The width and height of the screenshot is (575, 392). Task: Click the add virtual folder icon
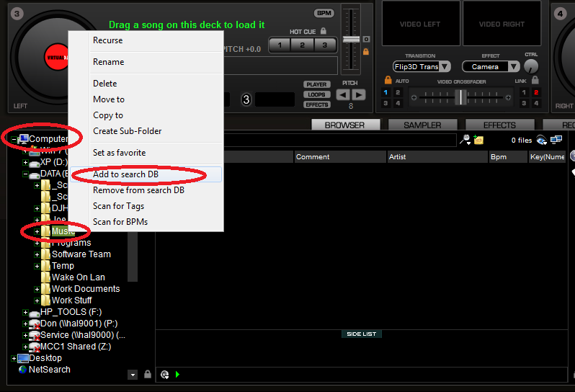point(478,140)
